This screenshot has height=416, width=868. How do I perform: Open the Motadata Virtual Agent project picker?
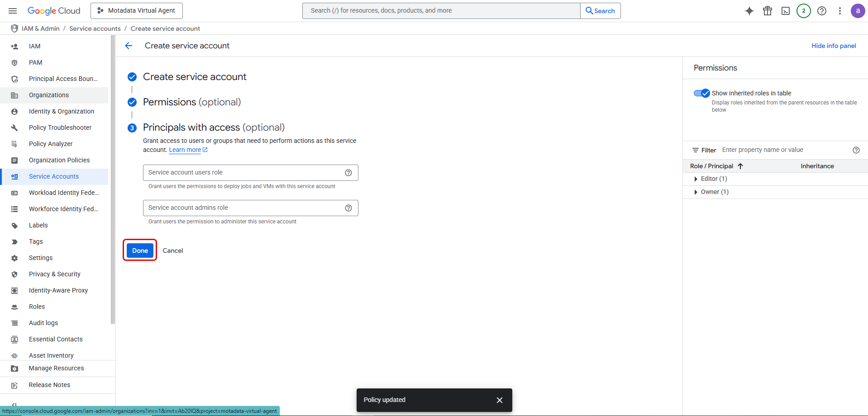click(x=136, y=10)
